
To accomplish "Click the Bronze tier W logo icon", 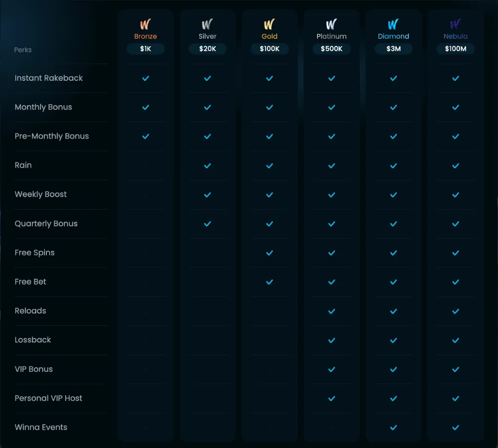I will click(145, 24).
